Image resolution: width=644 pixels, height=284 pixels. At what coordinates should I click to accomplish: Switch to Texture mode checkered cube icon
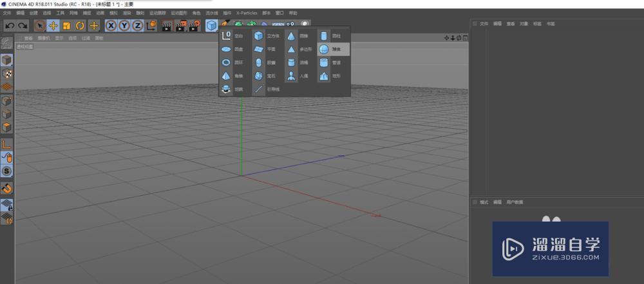click(x=6, y=73)
